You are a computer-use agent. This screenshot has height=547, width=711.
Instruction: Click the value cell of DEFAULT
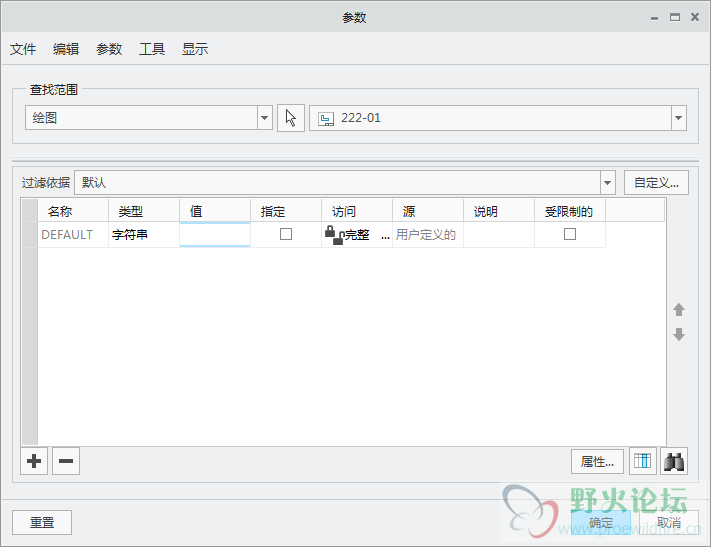(x=215, y=234)
